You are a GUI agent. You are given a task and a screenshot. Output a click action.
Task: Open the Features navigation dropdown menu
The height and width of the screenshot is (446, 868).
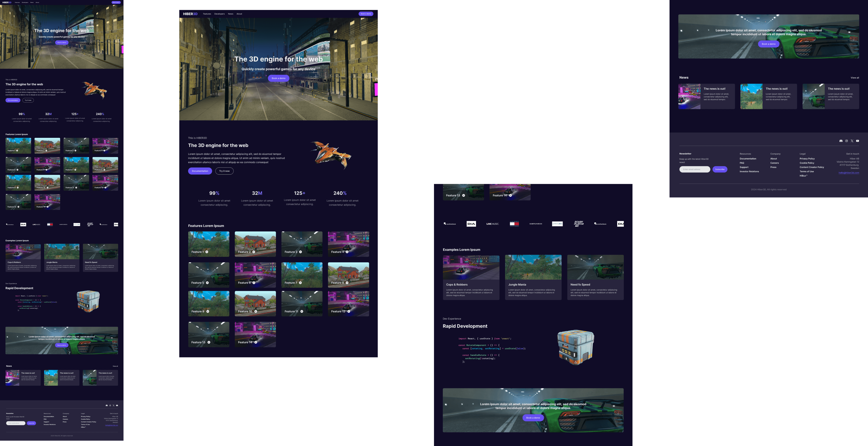coord(207,14)
